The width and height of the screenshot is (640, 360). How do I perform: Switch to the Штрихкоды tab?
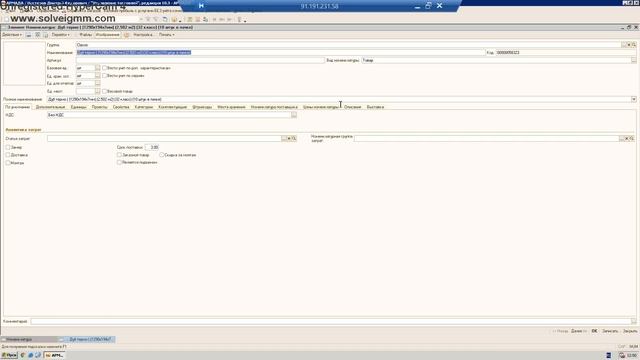point(202,107)
